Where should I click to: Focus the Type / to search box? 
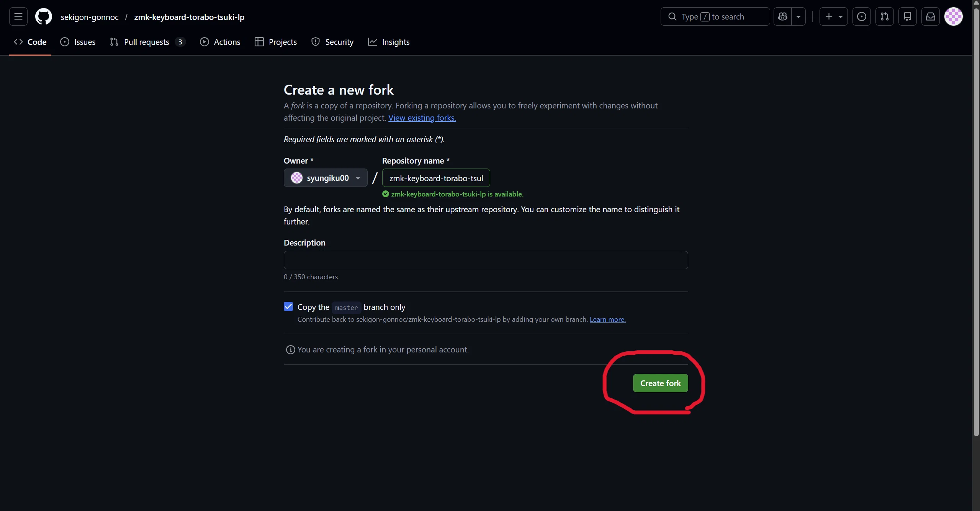pos(715,17)
